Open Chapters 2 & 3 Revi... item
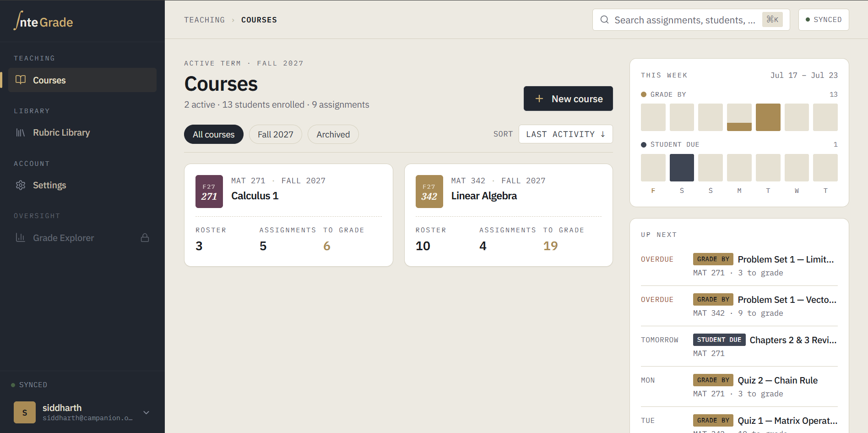Screen dimensions: 868x433 [x=739, y=346]
